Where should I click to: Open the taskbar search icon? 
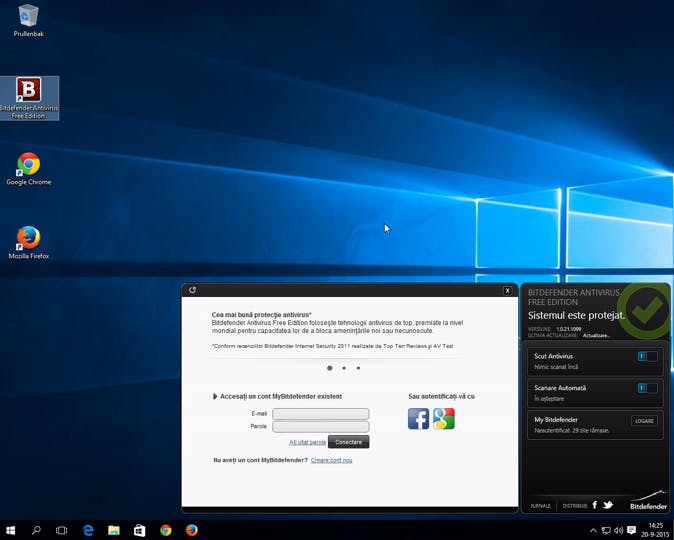(36, 530)
